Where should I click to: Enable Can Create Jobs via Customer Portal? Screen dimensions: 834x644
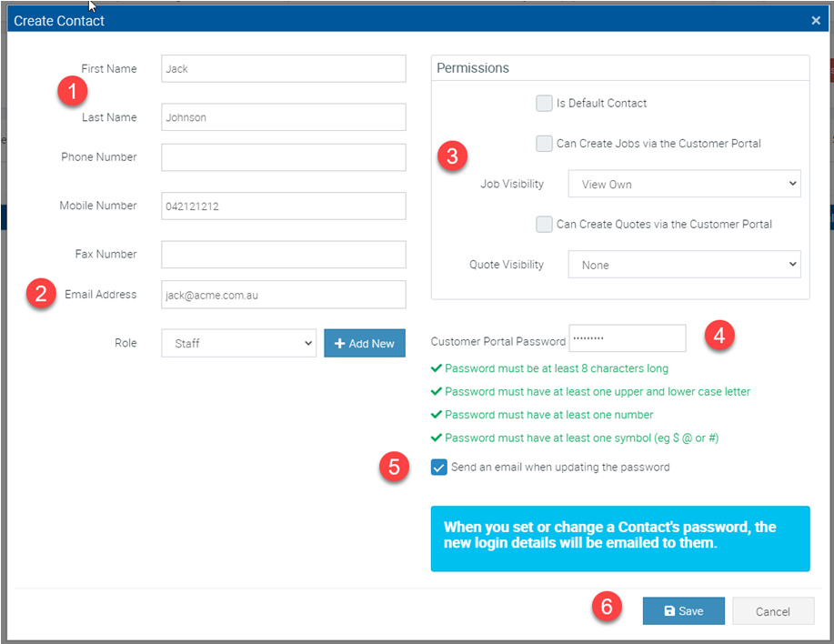click(x=544, y=144)
